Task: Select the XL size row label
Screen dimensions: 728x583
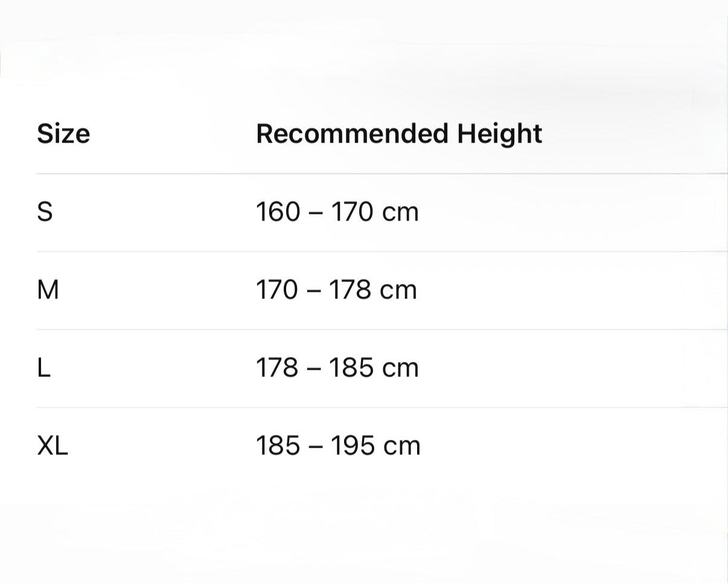Action: point(53,446)
